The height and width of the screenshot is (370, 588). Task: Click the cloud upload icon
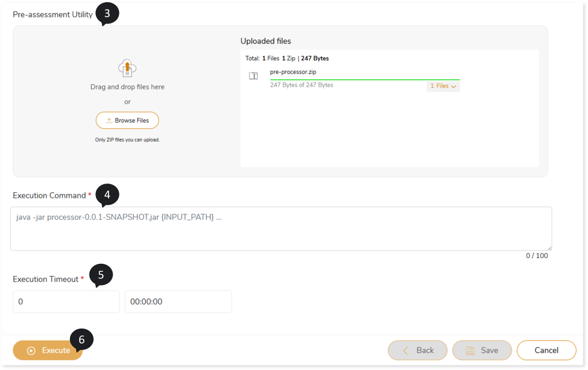coord(127,68)
